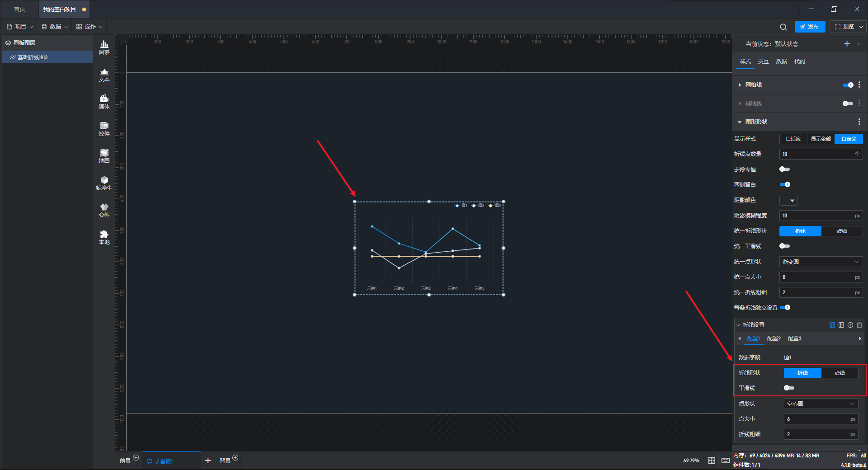Toggle the 去除零值 switch
The image size is (868, 470).
[785, 169]
